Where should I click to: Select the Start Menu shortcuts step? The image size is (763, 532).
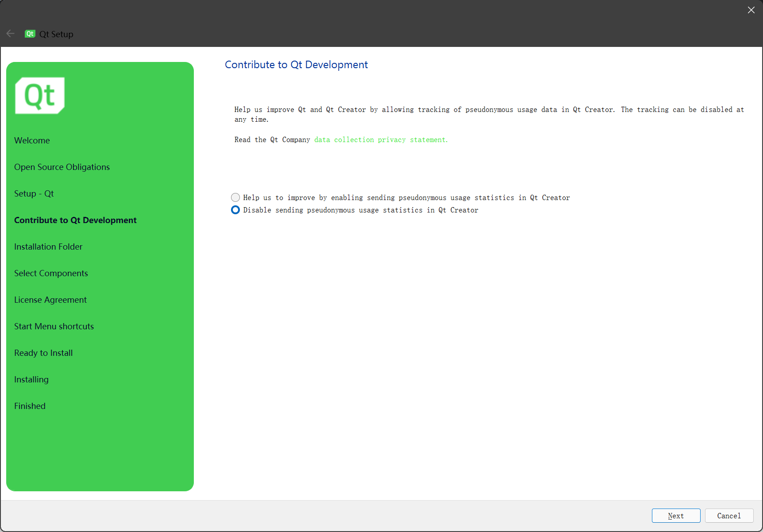click(54, 326)
